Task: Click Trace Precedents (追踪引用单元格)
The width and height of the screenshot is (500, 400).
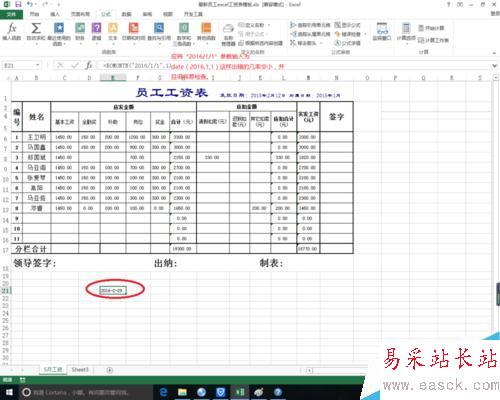Action: 310,25
